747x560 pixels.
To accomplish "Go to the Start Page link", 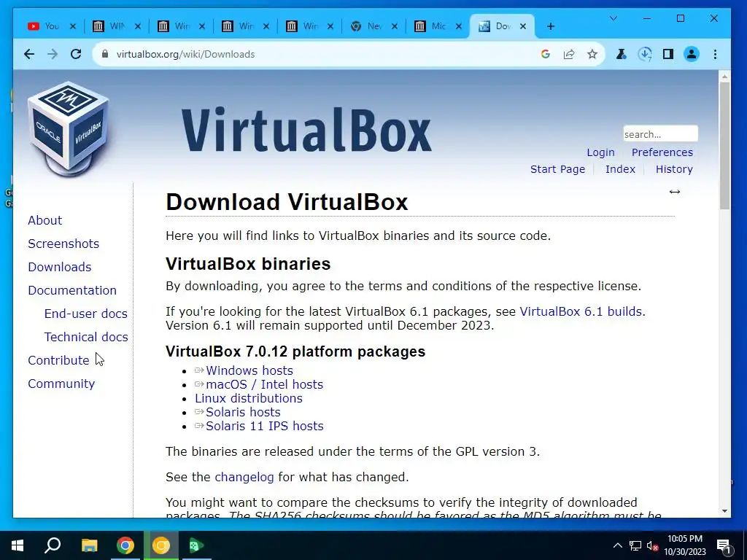I will tap(557, 169).
